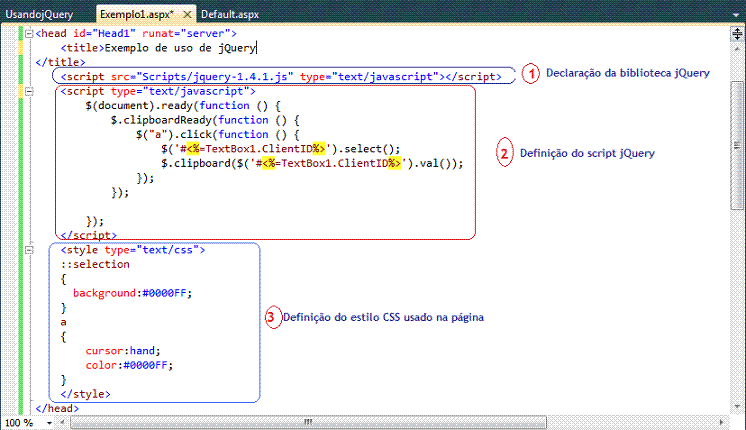Click the closing </head> tag
Viewport: 746px width, 430px height.
[57, 408]
